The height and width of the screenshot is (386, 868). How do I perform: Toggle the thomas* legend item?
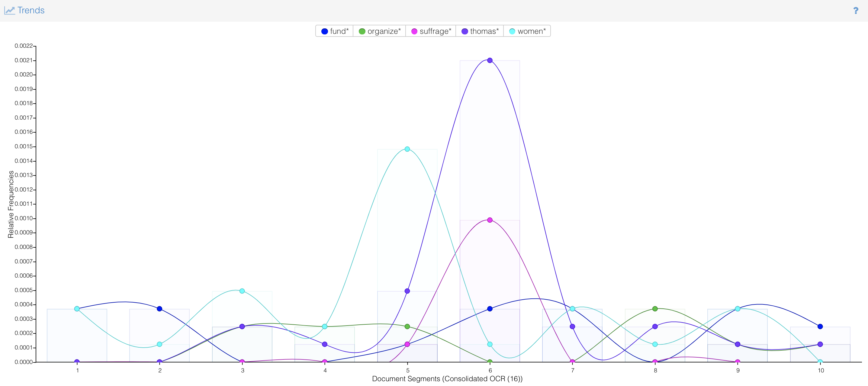point(480,31)
